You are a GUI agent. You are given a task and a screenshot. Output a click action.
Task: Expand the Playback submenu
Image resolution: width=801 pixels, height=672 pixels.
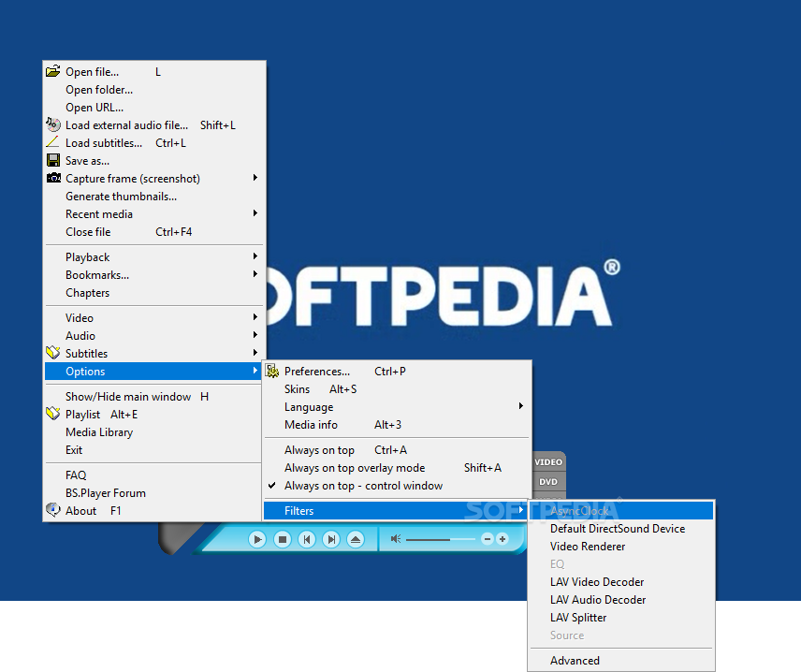(x=154, y=257)
